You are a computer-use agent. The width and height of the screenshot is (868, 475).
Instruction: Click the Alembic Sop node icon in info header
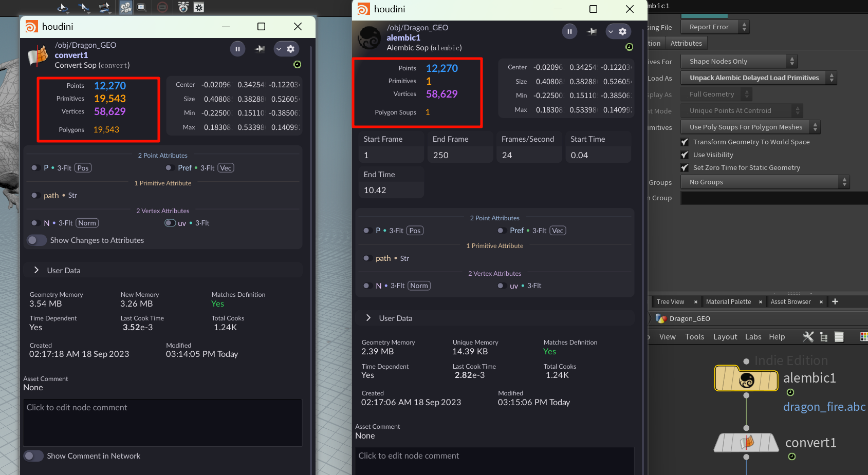pyautogui.click(x=369, y=38)
